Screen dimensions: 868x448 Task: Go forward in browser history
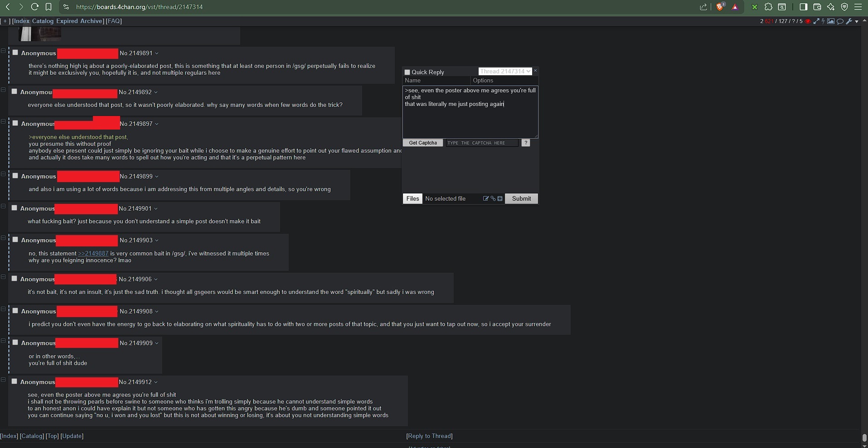[21, 7]
